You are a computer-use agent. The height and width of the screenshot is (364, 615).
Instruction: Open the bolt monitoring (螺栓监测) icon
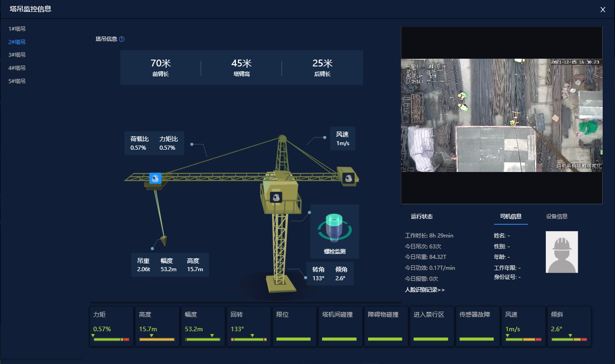pyautogui.click(x=335, y=227)
